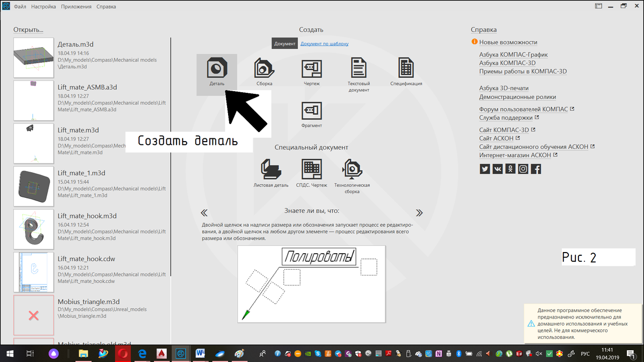Screen dimensions: 644x362
Task: Open the Instagram social icon
Action: tap(523, 168)
